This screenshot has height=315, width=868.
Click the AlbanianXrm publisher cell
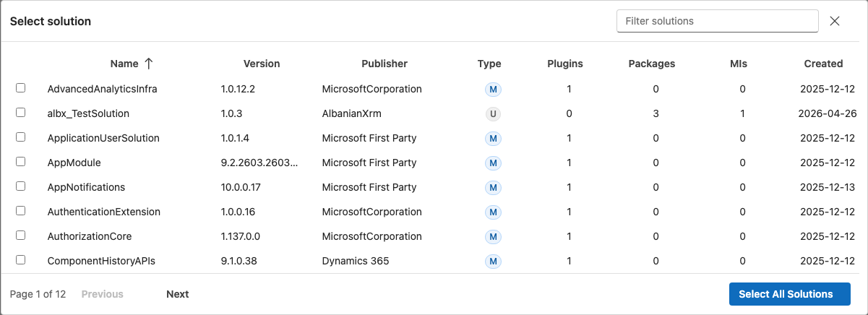pos(351,113)
